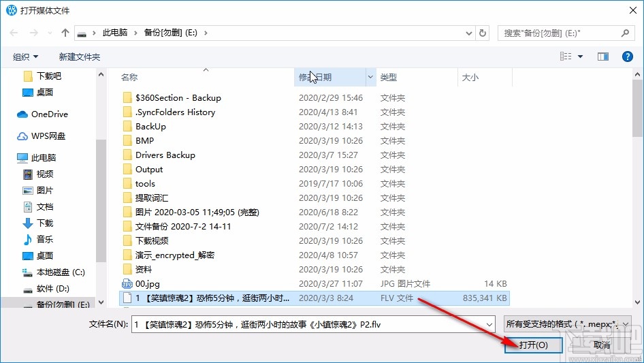Open OneDrive in navigation pane

point(42,114)
